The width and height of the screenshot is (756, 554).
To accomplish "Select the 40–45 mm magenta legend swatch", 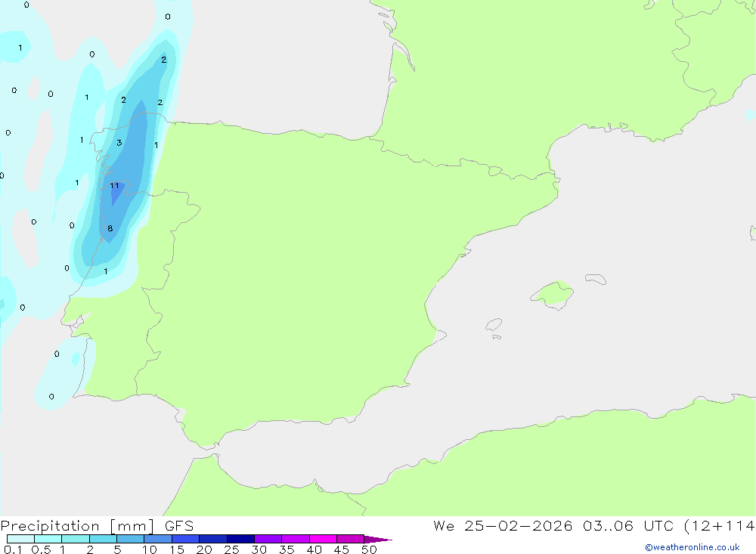I will click(x=323, y=539).
